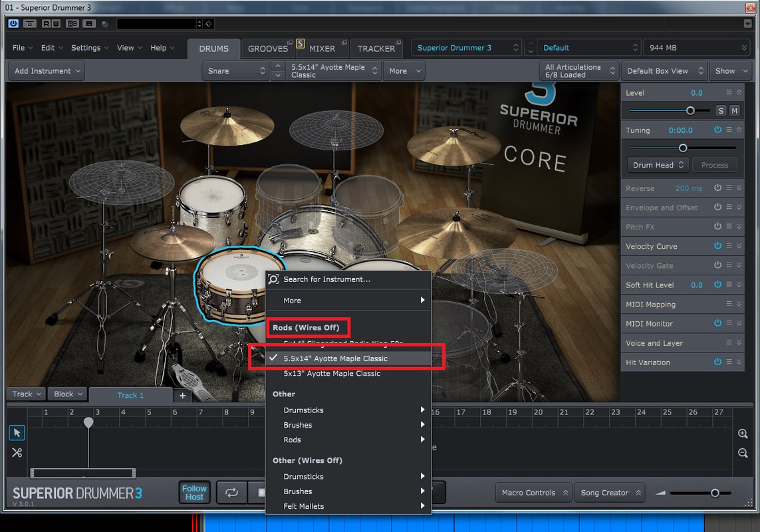Toggle the Hit Variation power button

718,362
